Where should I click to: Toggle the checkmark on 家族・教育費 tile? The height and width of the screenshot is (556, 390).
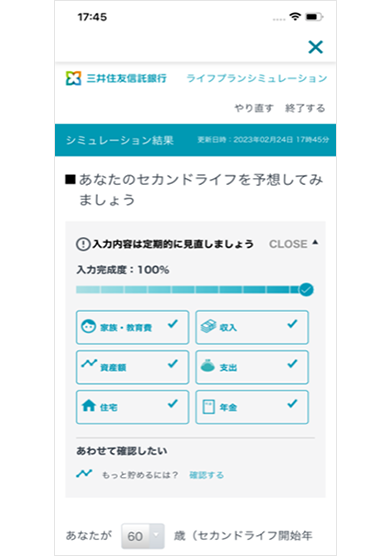click(x=173, y=323)
